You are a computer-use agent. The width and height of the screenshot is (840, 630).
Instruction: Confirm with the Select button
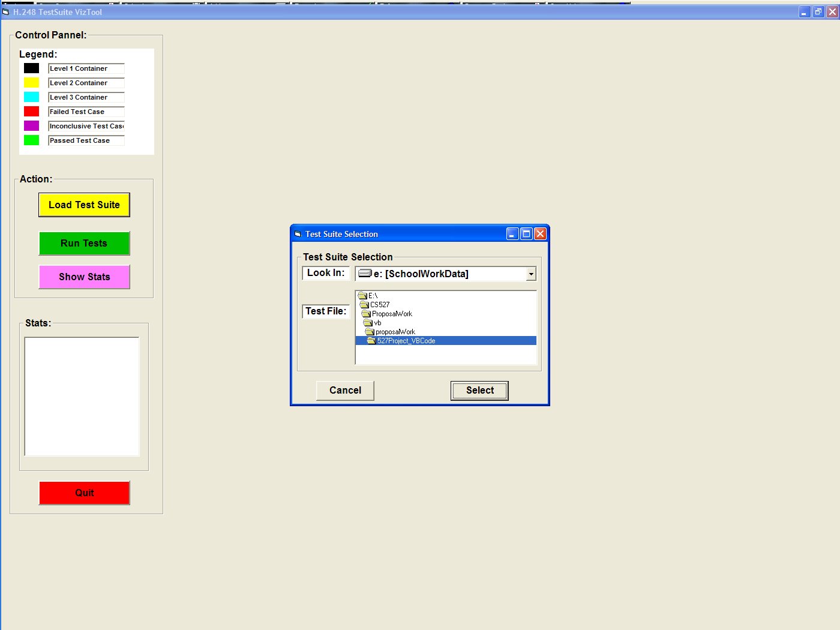(x=479, y=390)
